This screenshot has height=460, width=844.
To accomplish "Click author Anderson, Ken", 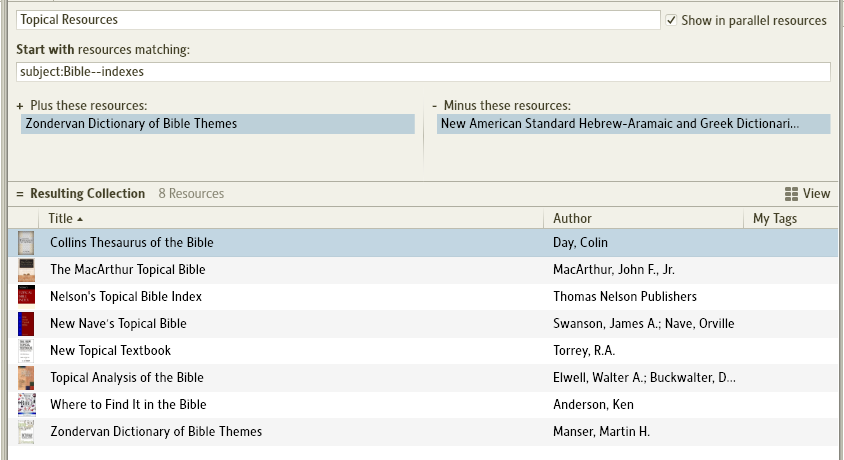I will tap(593, 404).
